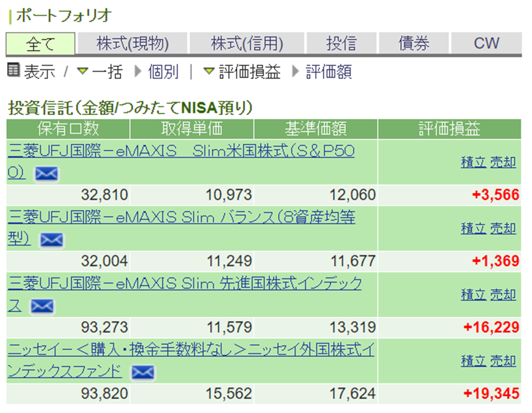This screenshot has height=413, width=532.
Task: Select the CW tab
Action: point(486,44)
